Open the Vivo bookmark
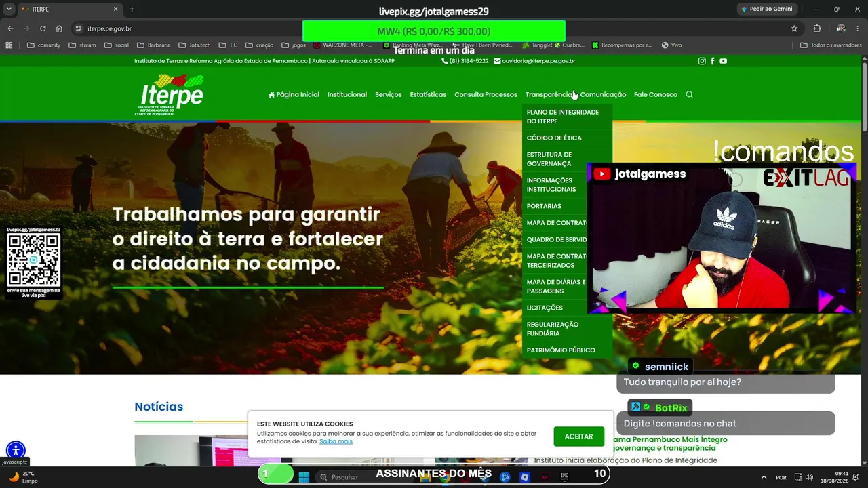 [671, 45]
